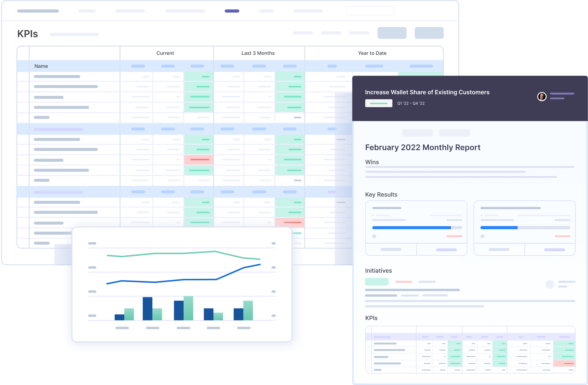Click the February 2022 Monthly Report title
The width and height of the screenshot is (588, 385).
click(x=422, y=147)
